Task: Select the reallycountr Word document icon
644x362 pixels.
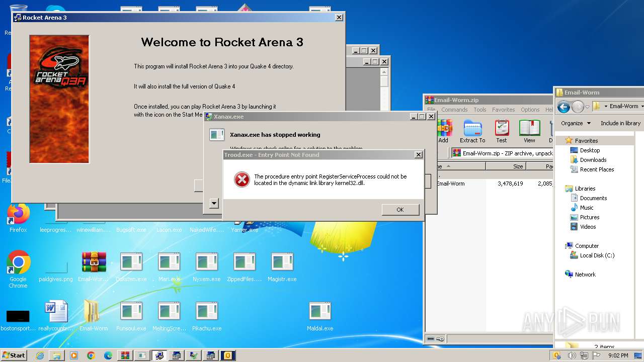Action: (x=56, y=316)
